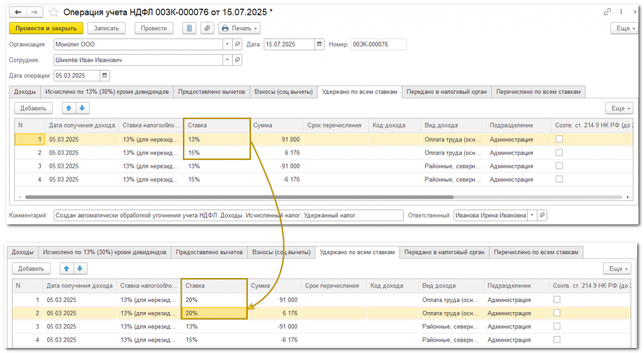Move row up in upper table

click(x=69, y=108)
